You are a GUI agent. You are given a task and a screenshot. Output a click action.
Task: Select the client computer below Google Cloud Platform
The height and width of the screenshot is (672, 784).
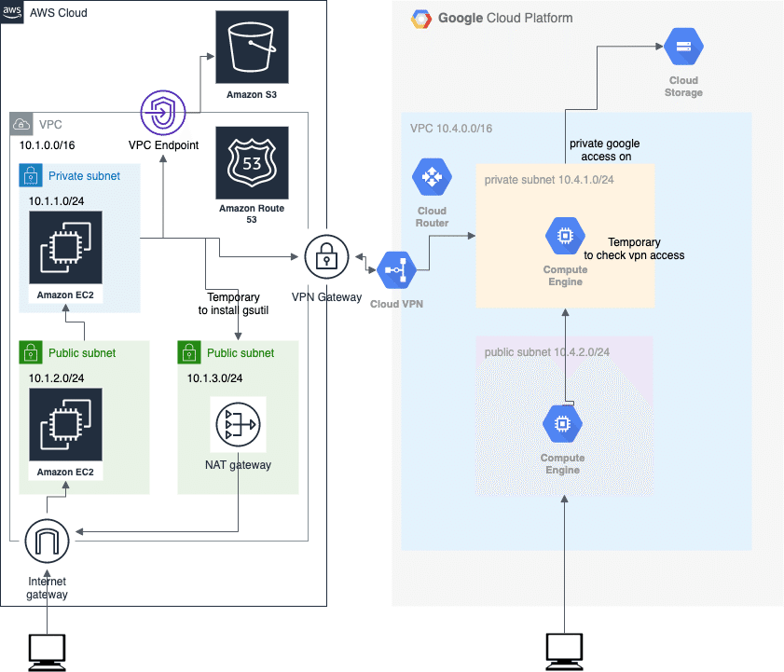(565, 651)
